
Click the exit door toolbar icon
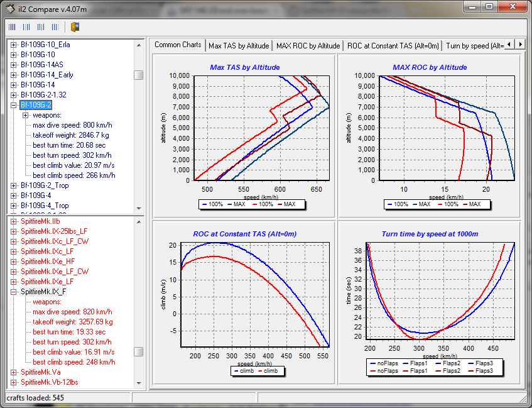[75, 27]
